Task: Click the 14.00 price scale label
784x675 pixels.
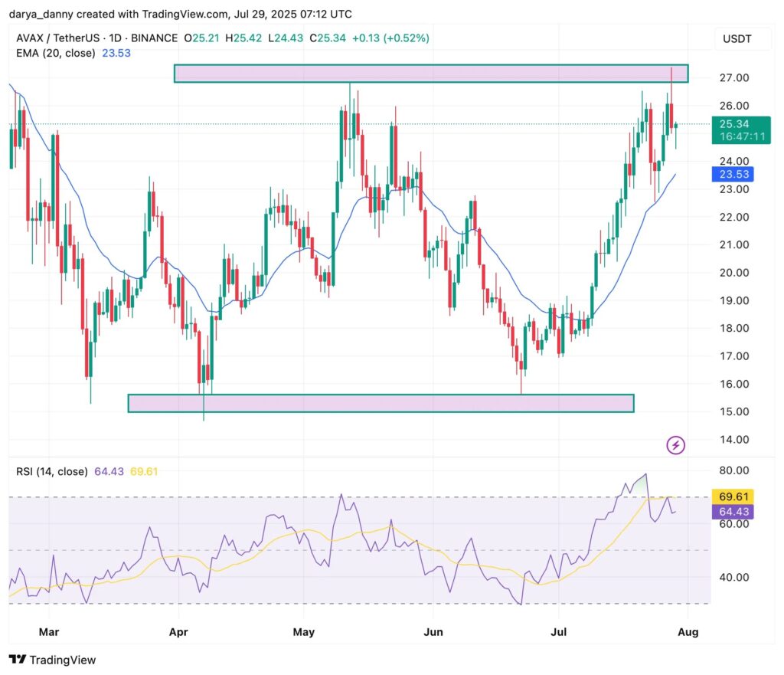Action: 733,440
